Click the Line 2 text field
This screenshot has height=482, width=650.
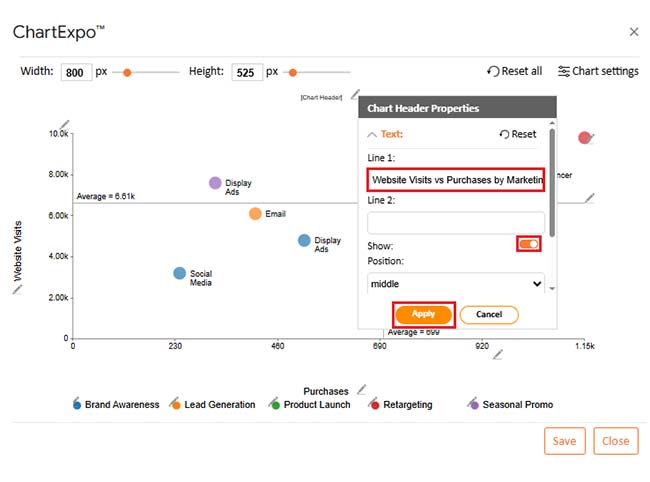point(456,222)
